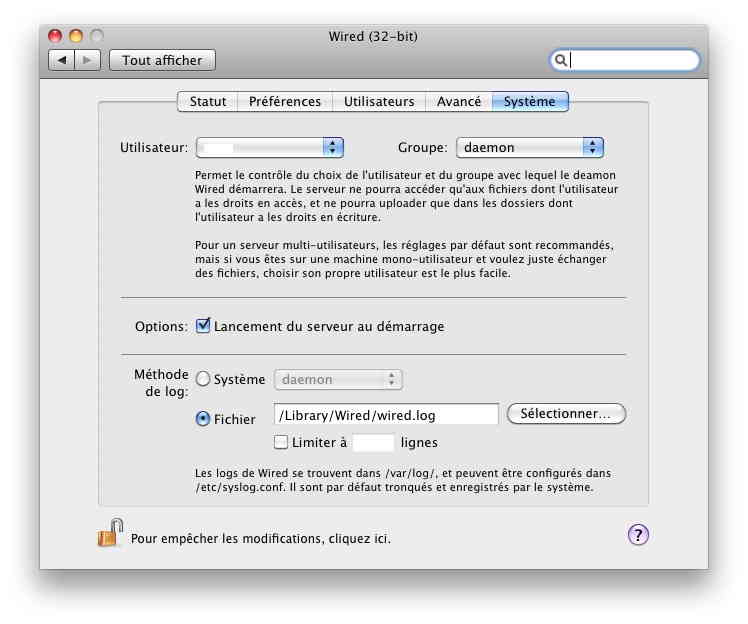The image size is (748, 624).
Task: Click the red close window button
Action: 55,36
